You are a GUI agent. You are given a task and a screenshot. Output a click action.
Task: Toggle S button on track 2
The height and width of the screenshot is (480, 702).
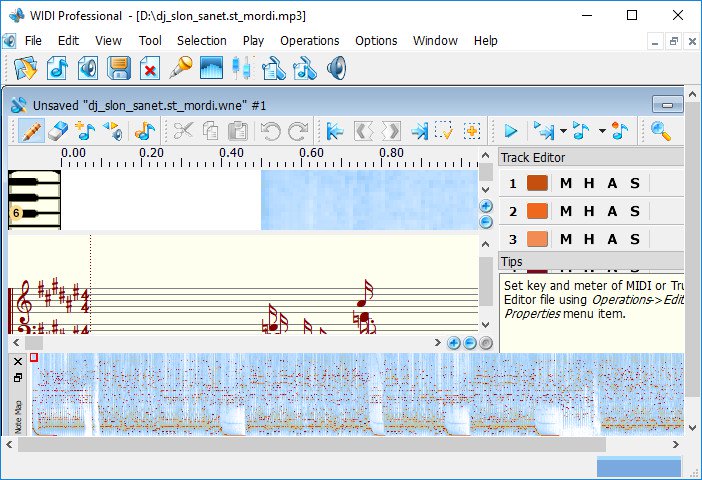click(635, 211)
